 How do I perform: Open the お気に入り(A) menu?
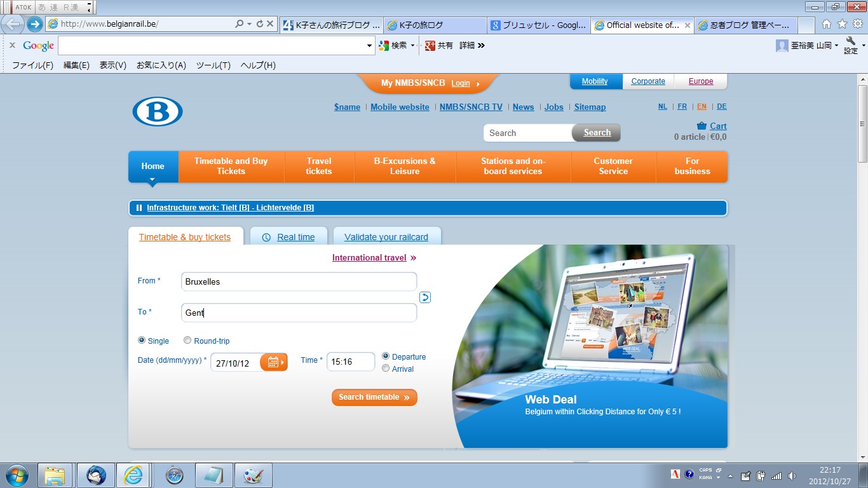tap(161, 65)
